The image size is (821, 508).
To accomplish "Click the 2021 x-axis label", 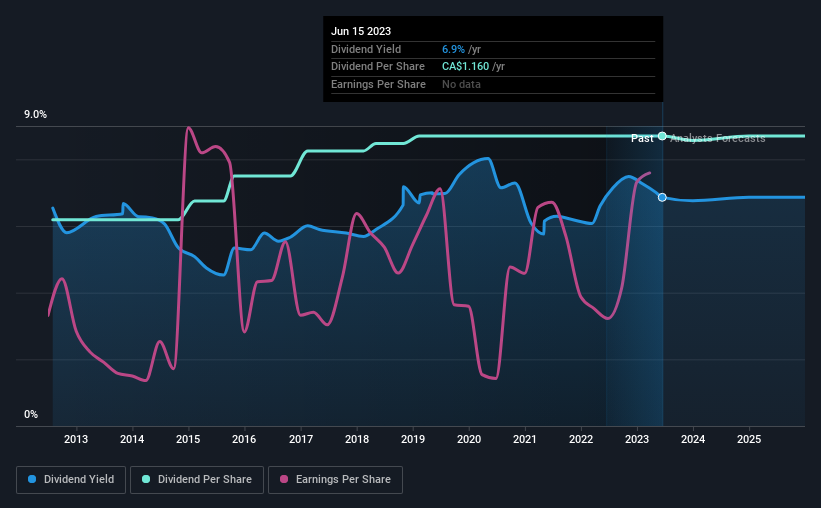I will [525, 439].
